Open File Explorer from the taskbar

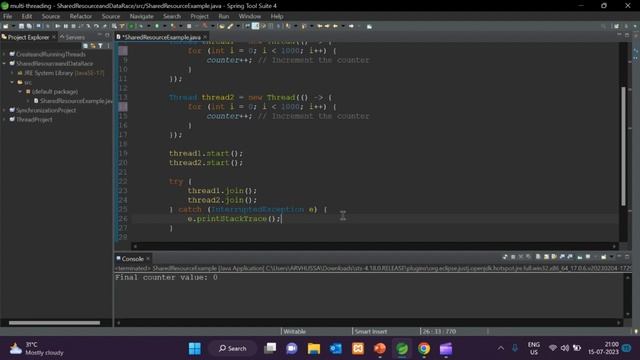click(x=314, y=349)
